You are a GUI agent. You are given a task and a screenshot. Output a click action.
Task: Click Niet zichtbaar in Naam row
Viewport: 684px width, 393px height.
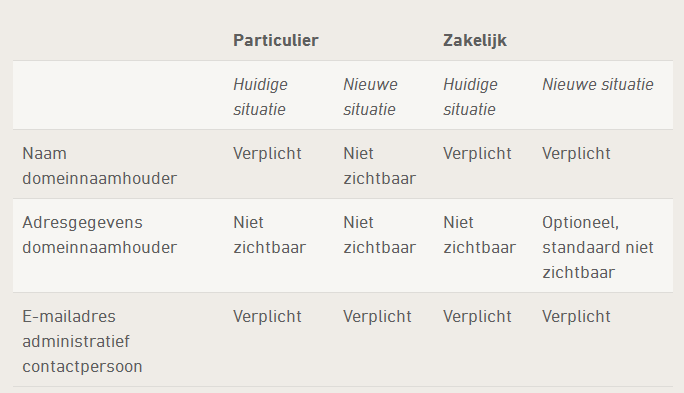(x=380, y=166)
